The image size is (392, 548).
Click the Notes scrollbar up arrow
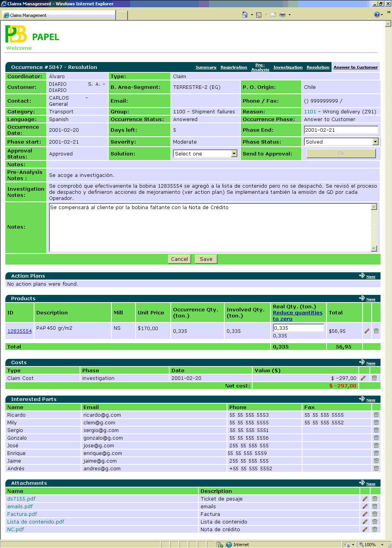(x=374, y=207)
